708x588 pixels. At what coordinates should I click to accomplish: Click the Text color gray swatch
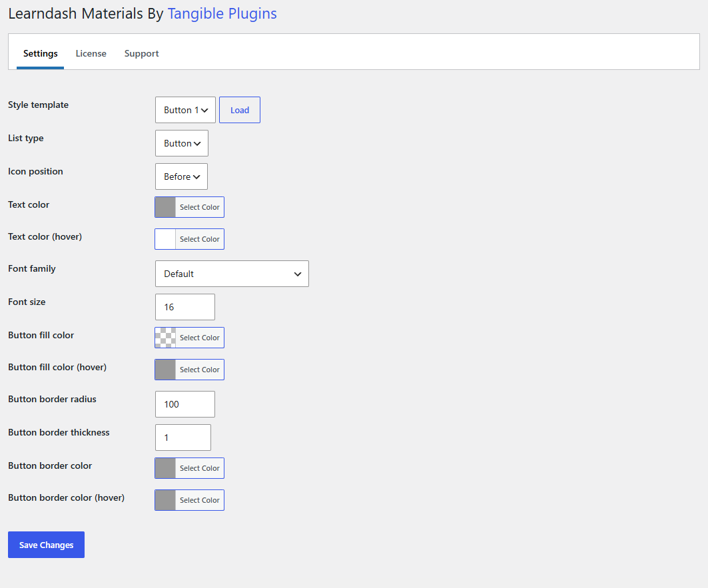[165, 207]
